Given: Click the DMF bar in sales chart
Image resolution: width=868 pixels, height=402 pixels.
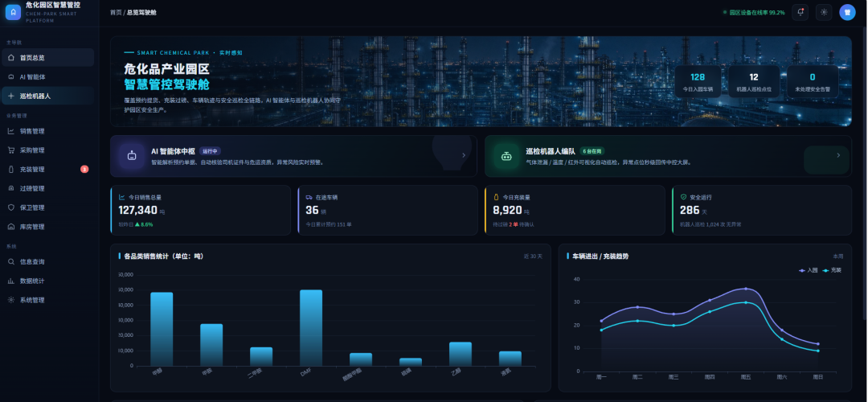Looking at the screenshot, I should [x=311, y=328].
